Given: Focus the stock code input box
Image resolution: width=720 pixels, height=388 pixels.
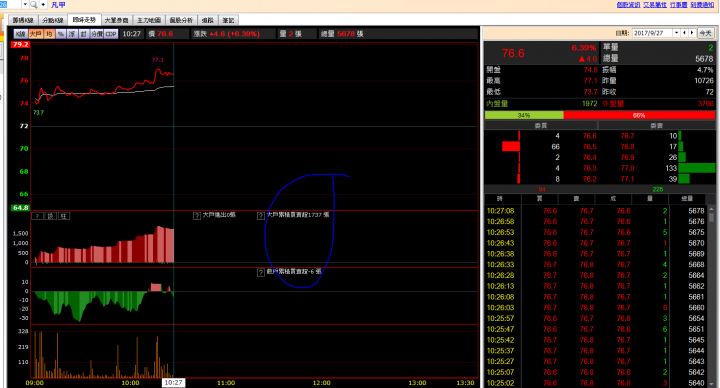Looking at the screenshot, I should 10,5.
